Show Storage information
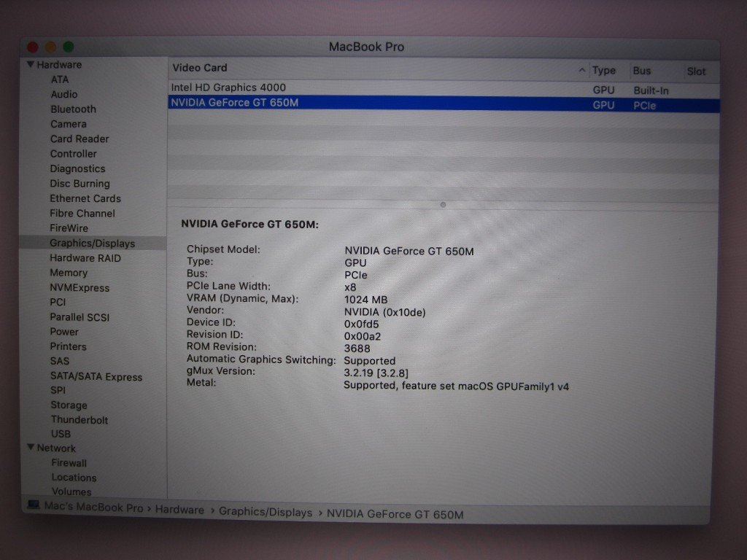The height and width of the screenshot is (560, 747). [69, 405]
